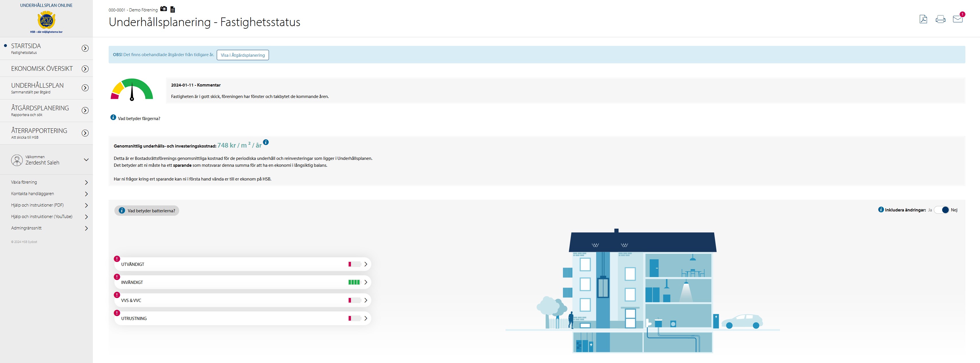Click the HSB logo in sidebar
Image resolution: width=980 pixels, height=363 pixels.
46,20
